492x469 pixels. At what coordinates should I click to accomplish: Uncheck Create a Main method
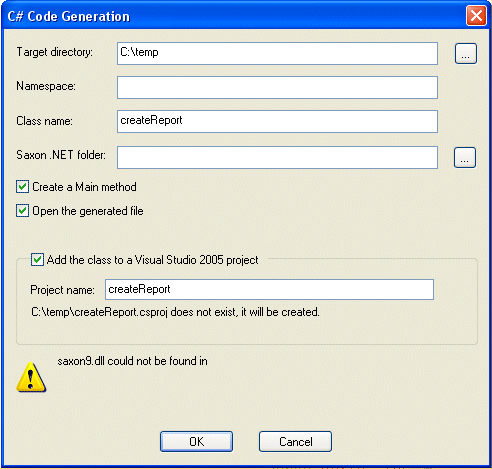pos(22,187)
